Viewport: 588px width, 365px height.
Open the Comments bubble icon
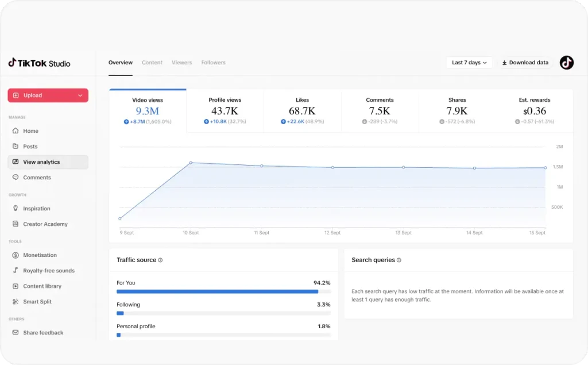16,177
